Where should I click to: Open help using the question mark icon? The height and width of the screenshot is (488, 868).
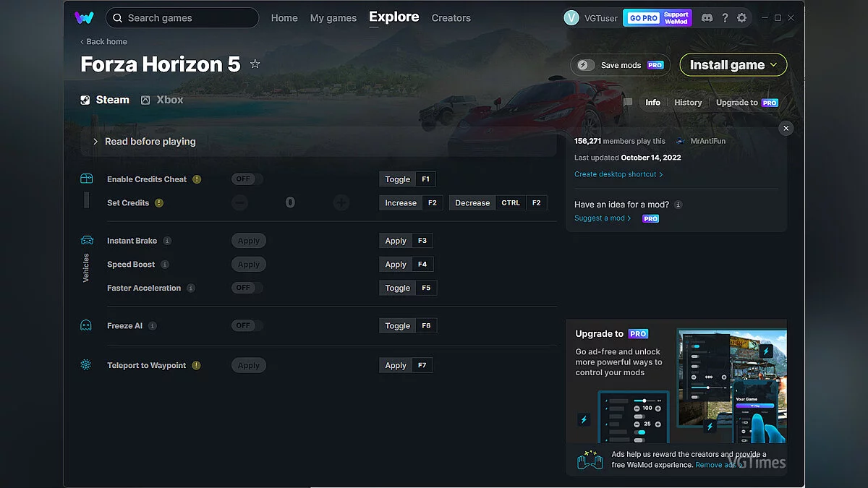(725, 17)
